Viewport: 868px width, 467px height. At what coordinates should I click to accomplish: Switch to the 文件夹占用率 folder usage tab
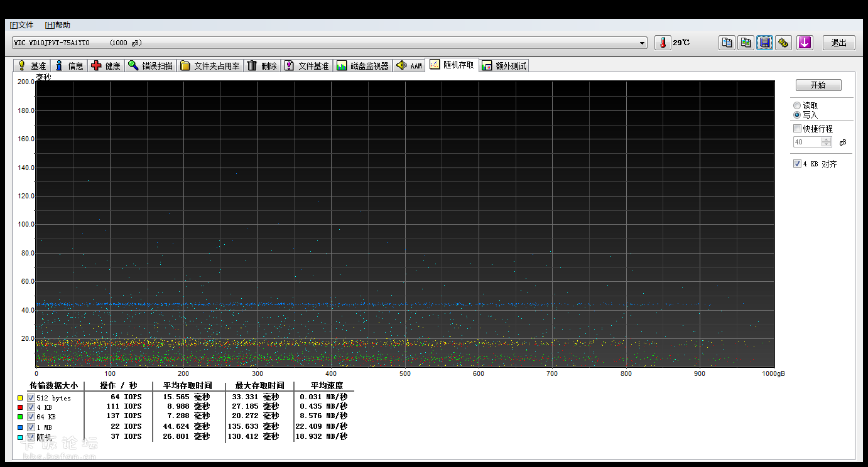coord(210,65)
